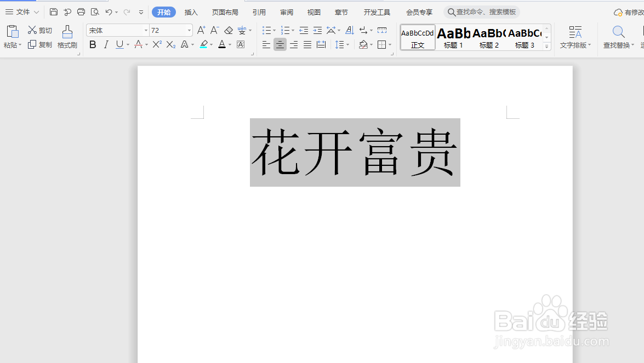Apply subscript X₂ formatting

(x=171, y=44)
